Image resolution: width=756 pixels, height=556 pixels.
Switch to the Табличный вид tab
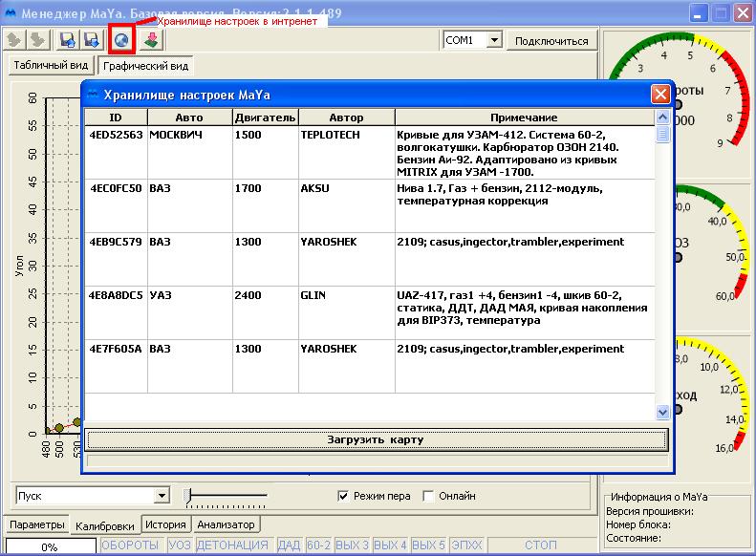[51, 66]
